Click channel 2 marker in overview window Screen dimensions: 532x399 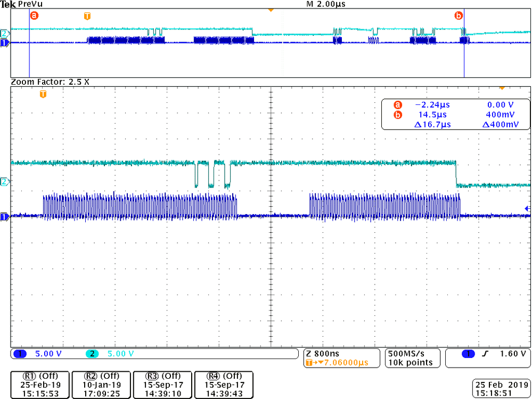(4, 34)
